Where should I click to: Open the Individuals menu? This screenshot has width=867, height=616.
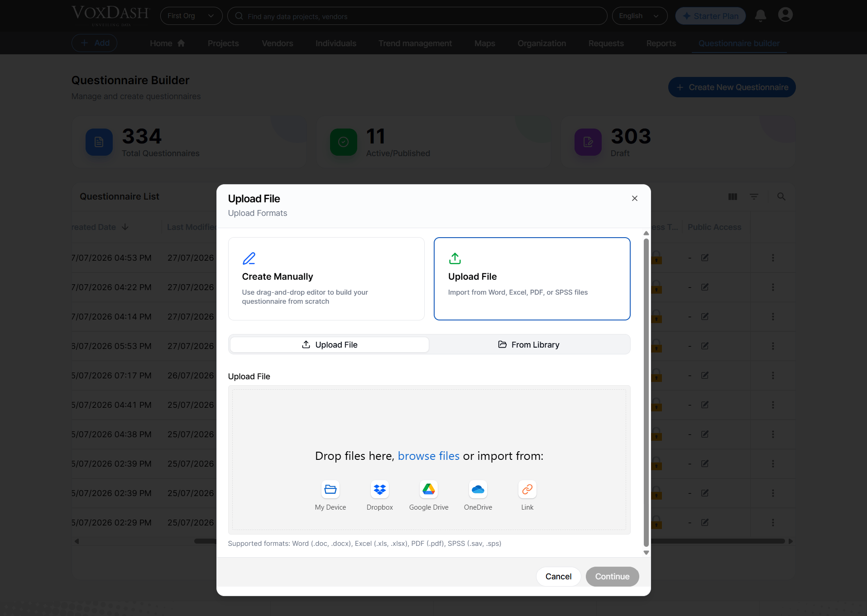336,43
